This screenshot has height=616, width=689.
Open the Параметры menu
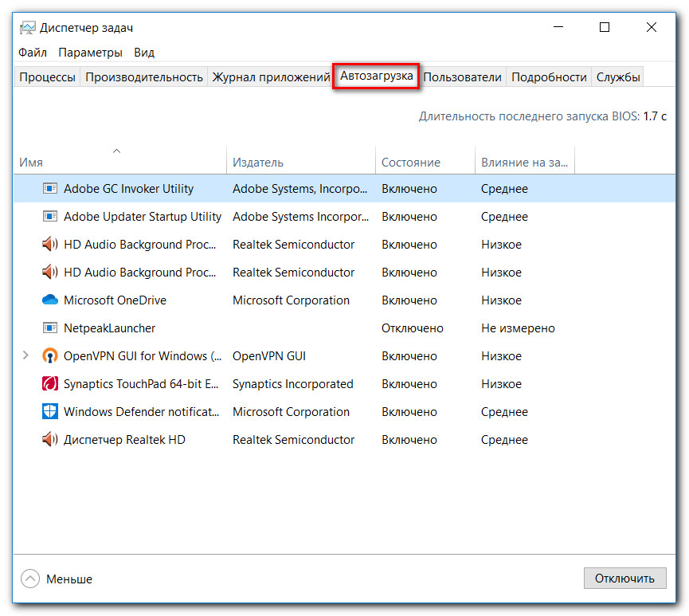(90, 53)
